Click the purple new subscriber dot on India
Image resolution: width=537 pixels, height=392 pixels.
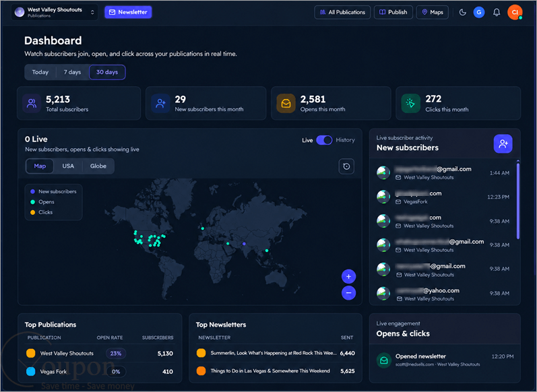click(x=244, y=244)
